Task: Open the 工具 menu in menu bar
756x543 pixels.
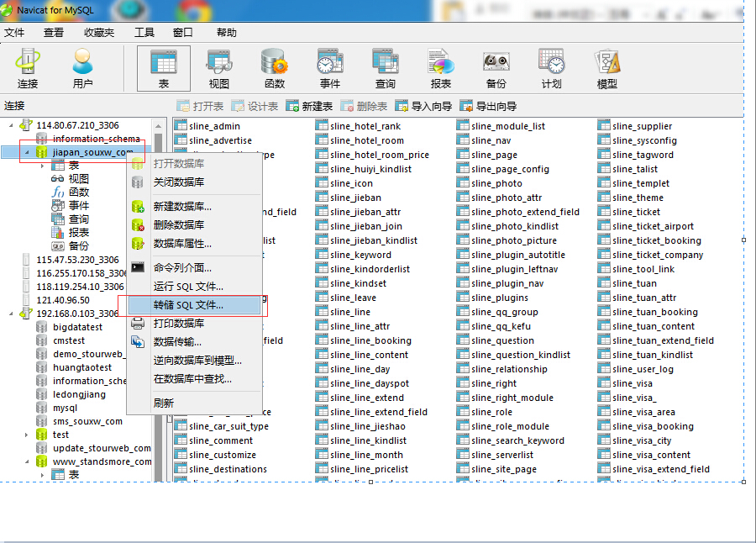Action: pos(144,33)
